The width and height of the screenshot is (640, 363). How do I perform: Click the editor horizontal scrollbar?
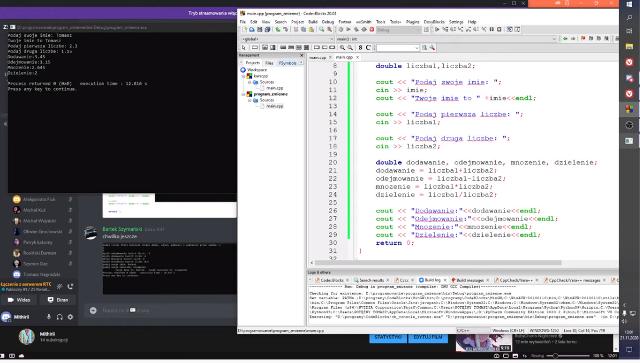click(439, 263)
